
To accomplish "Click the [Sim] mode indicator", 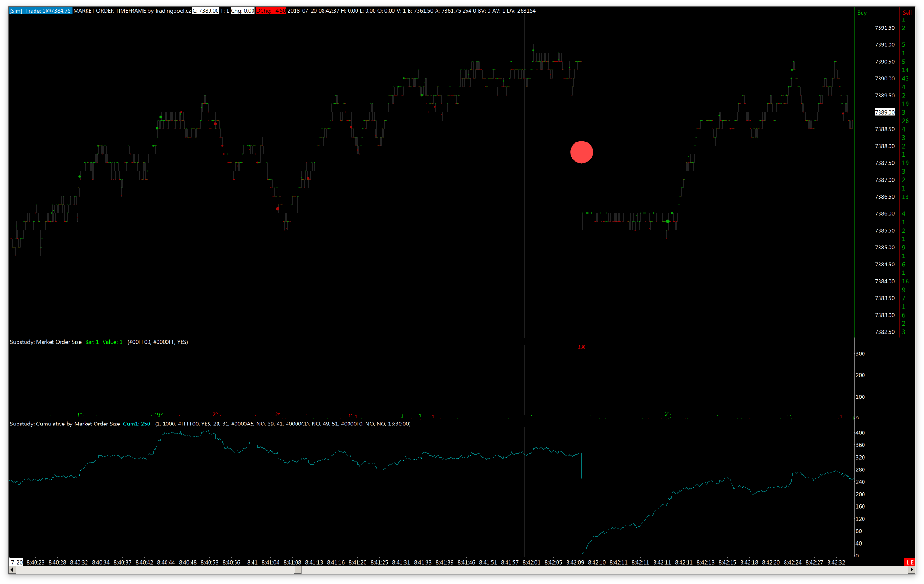I will tap(16, 11).
